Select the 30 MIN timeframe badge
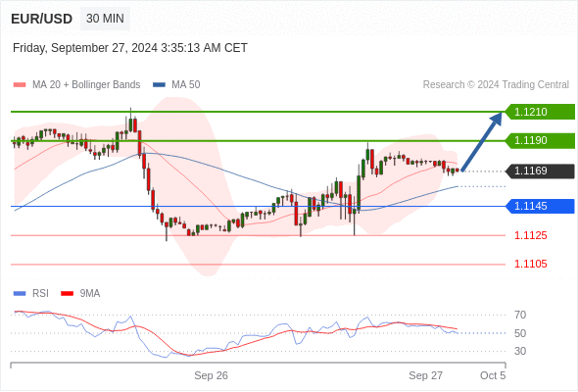Image resolution: width=578 pixels, height=392 pixels. click(x=105, y=19)
